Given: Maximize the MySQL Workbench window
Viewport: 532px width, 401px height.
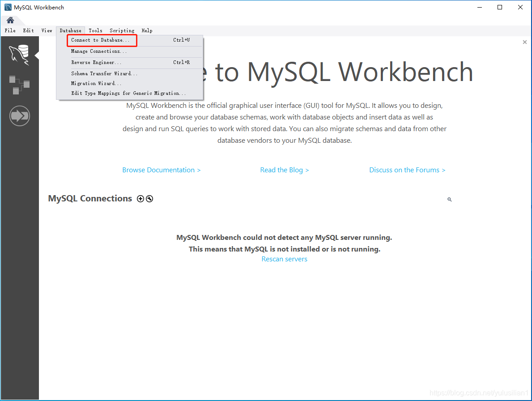Looking at the screenshot, I should 500,7.
